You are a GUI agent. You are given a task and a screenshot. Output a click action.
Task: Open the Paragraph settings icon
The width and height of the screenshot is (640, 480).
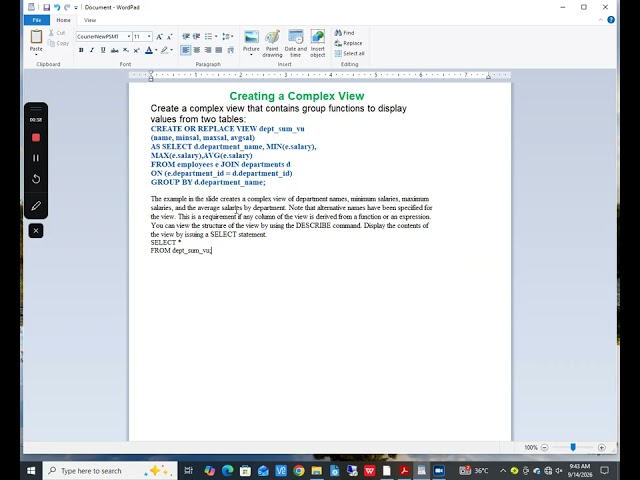point(231,50)
